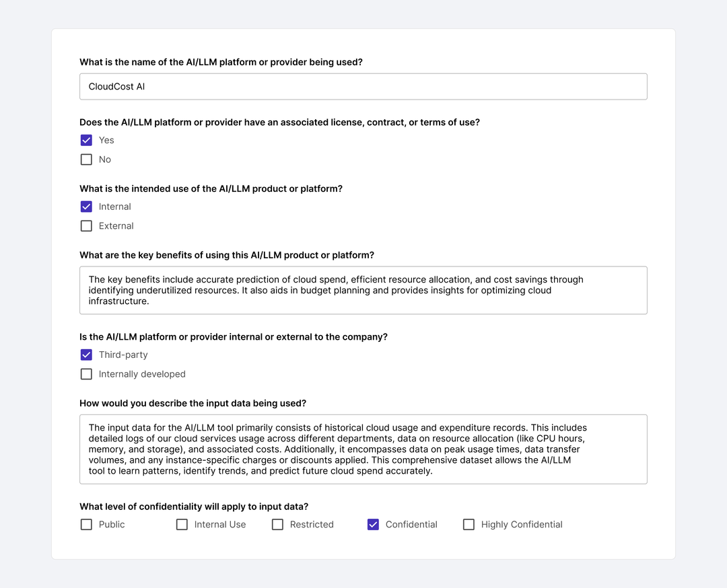Check the No checkbox for license question

coord(86,159)
